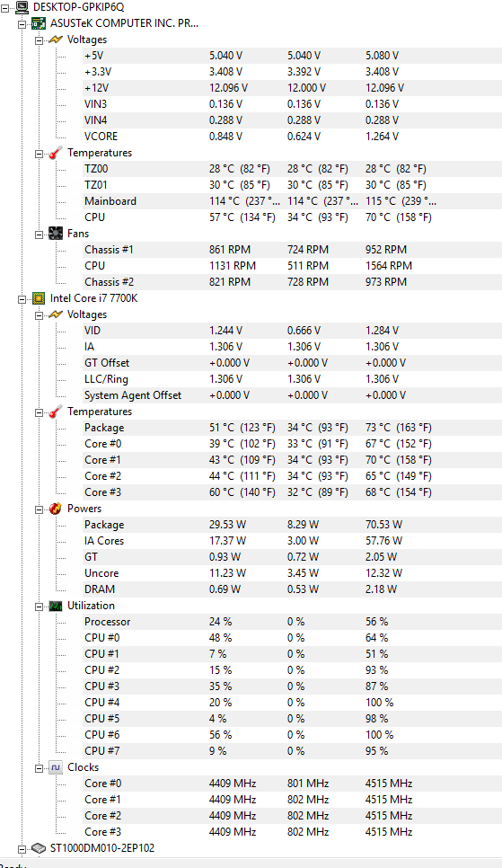Click the flame icon next to Powers
Viewport: 502px width, 868px height.
56,509
